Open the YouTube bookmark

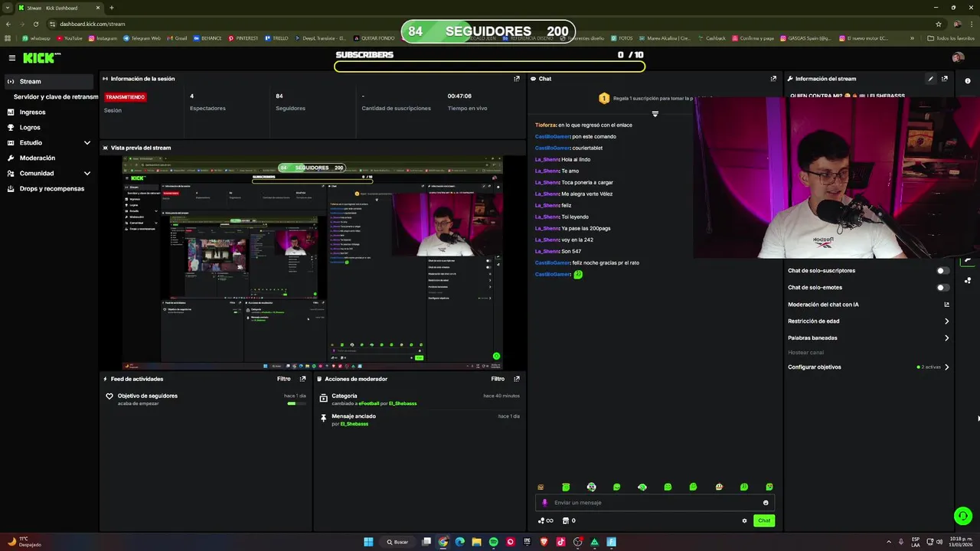point(69,37)
